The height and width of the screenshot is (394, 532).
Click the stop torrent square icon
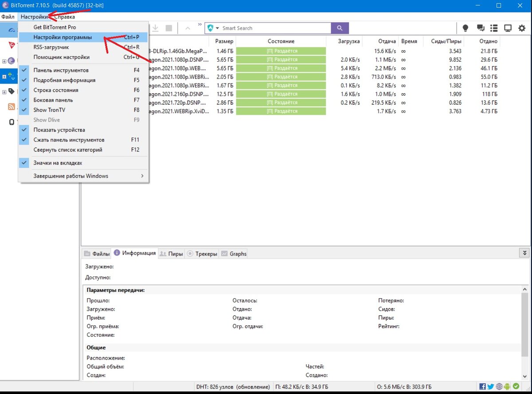coord(168,28)
